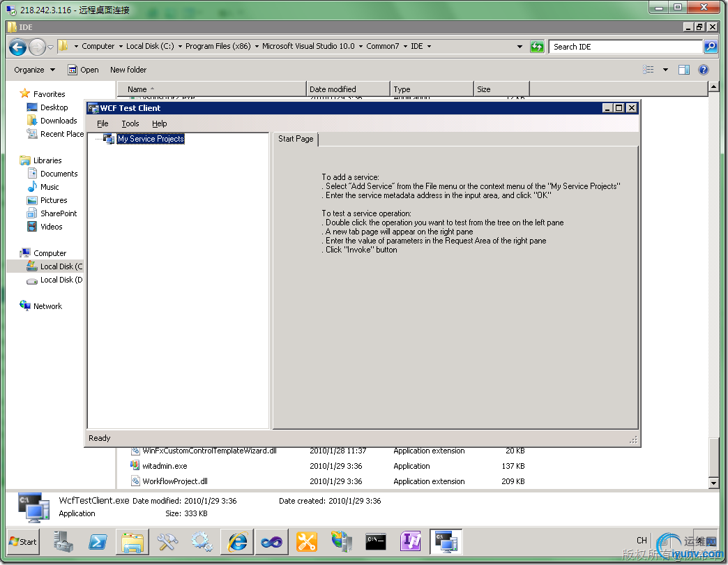Open the Tools menu in WCF Test Client
728x565 pixels.
tap(130, 123)
